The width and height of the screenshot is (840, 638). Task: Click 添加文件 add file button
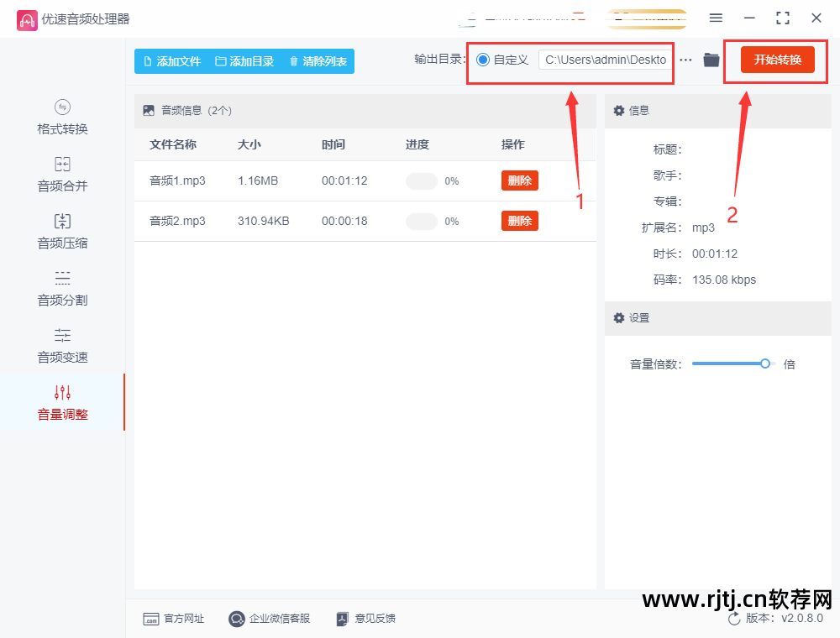tap(172, 61)
